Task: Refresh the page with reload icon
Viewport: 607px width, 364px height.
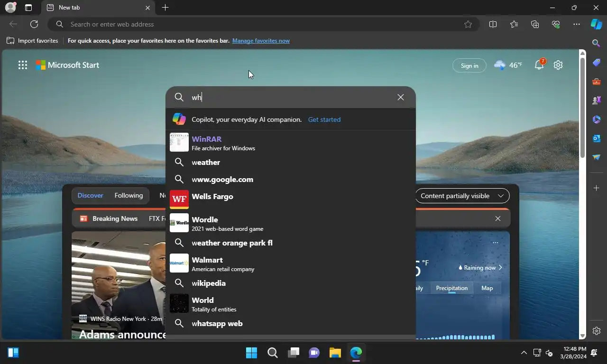Action: coord(34,24)
